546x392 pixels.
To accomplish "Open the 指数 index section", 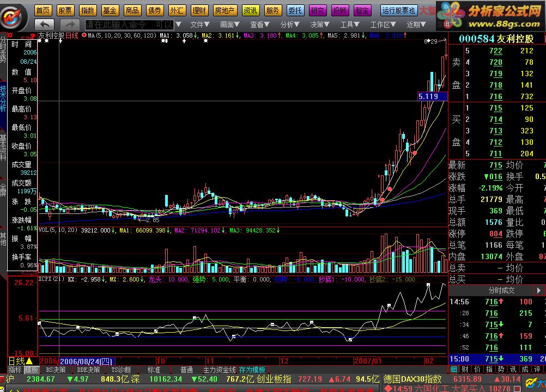I will click(x=87, y=10).
